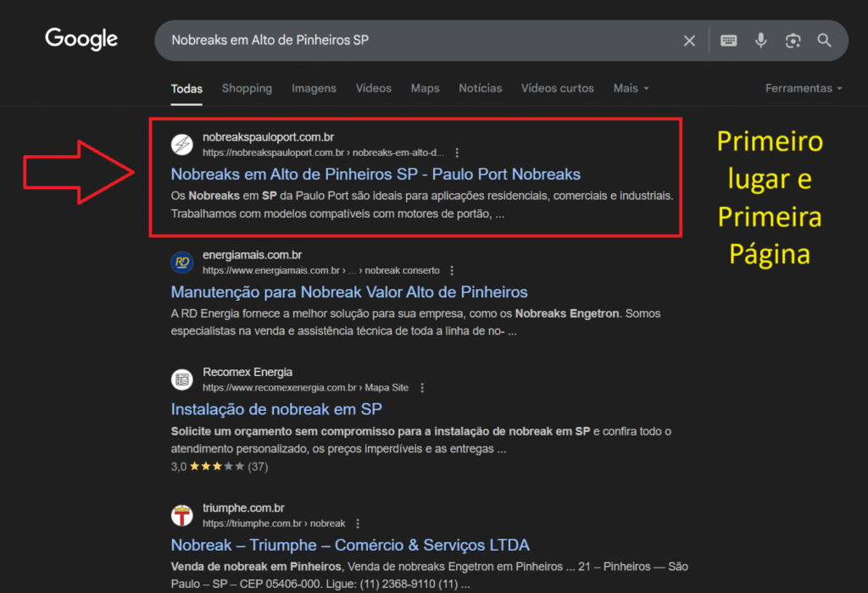
Task: Switch to the Shopping tab
Action: click(x=247, y=88)
